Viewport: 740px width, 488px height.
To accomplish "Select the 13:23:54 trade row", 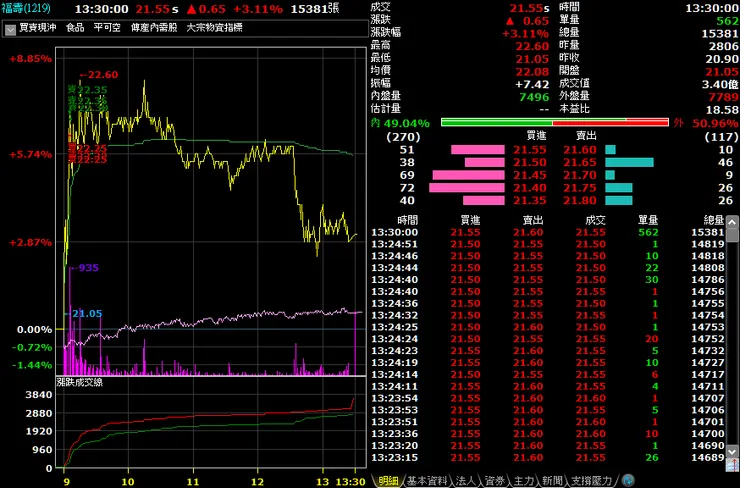I will [x=547, y=398].
